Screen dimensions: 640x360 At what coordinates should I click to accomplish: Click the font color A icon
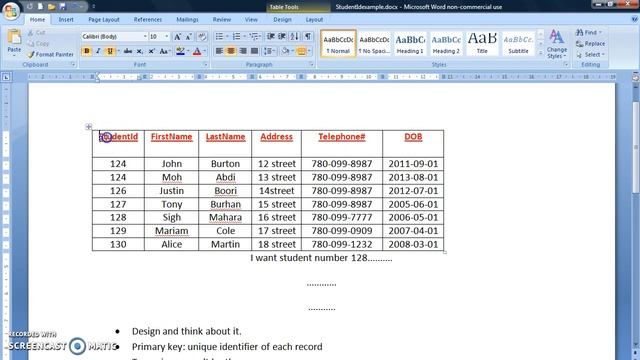(x=197, y=51)
